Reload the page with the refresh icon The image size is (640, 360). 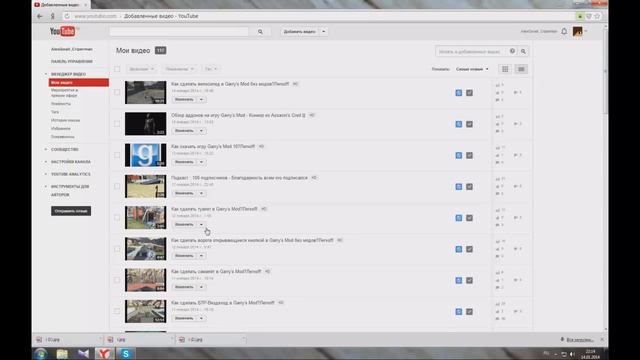pyautogui.click(x=67, y=16)
